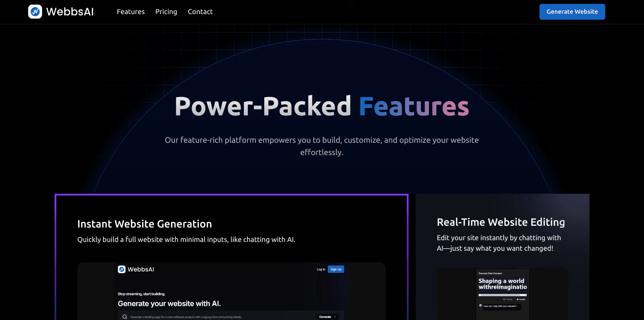The image size is (644, 320).
Task: Open the Contact navigation link
Action: [x=200, y=12]
